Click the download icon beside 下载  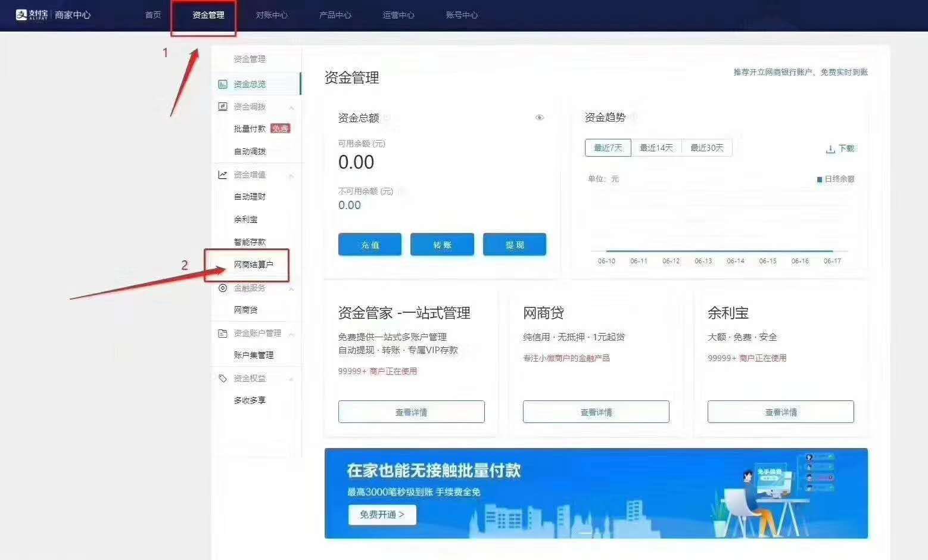tap(830, 149)
